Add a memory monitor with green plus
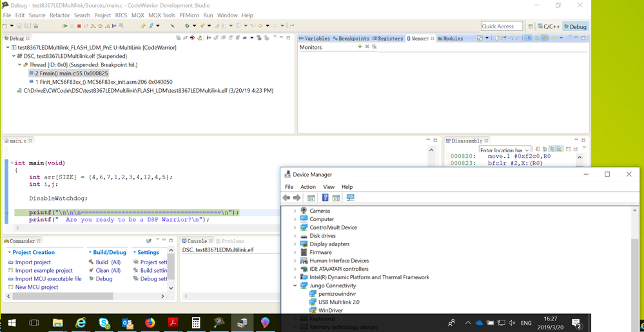Viewport: 644px width, 332px height. point(360,46)
